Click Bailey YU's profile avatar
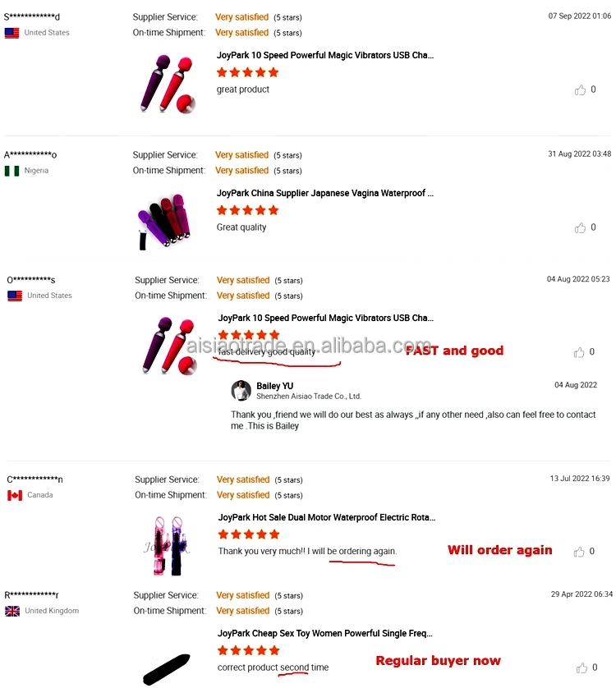 (241, 391)
